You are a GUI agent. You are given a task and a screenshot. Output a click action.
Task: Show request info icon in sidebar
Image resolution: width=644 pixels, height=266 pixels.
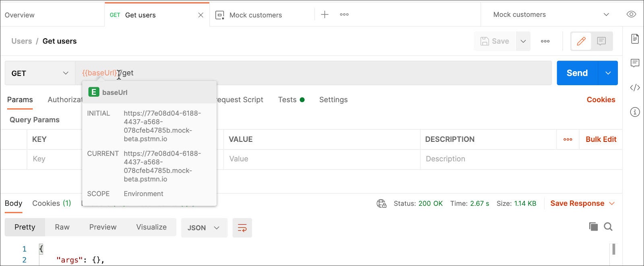635,112
